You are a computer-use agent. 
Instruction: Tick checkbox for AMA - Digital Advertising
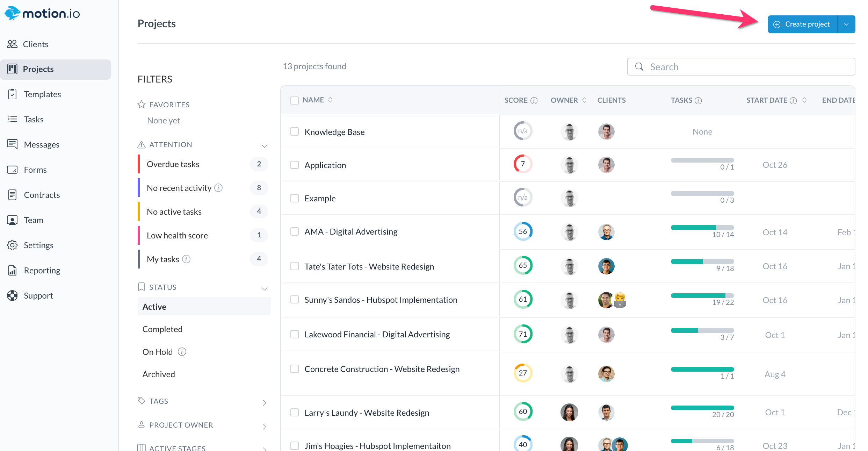pyautogui.click(x=295, y=231)
